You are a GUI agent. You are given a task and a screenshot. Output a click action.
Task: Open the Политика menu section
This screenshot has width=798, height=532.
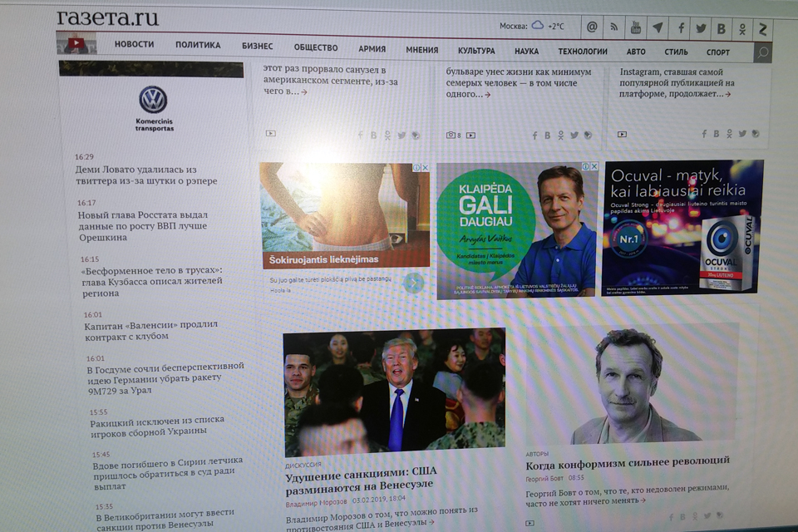point(198,46)
